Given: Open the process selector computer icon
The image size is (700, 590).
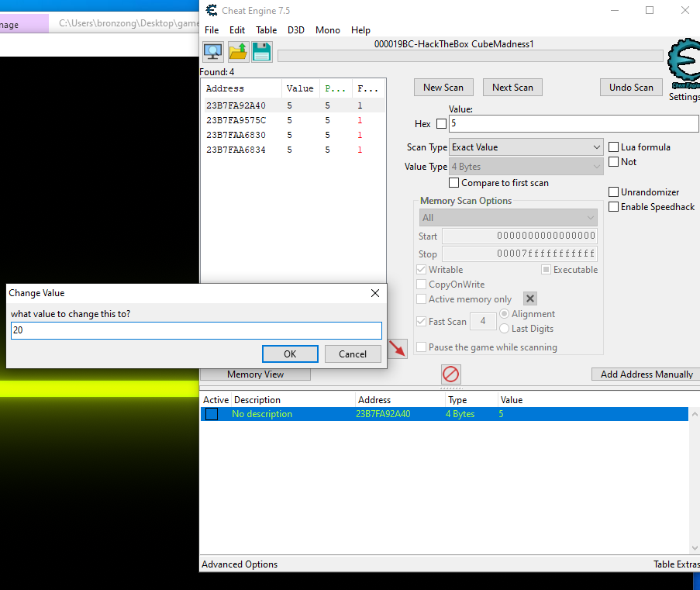Looking at the screenshot, I should (213, 52).
